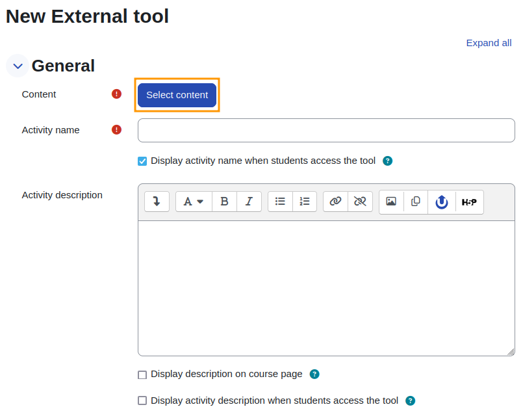Click the Select content button
This screenshot has height=420, width=523.
(177, 95)
